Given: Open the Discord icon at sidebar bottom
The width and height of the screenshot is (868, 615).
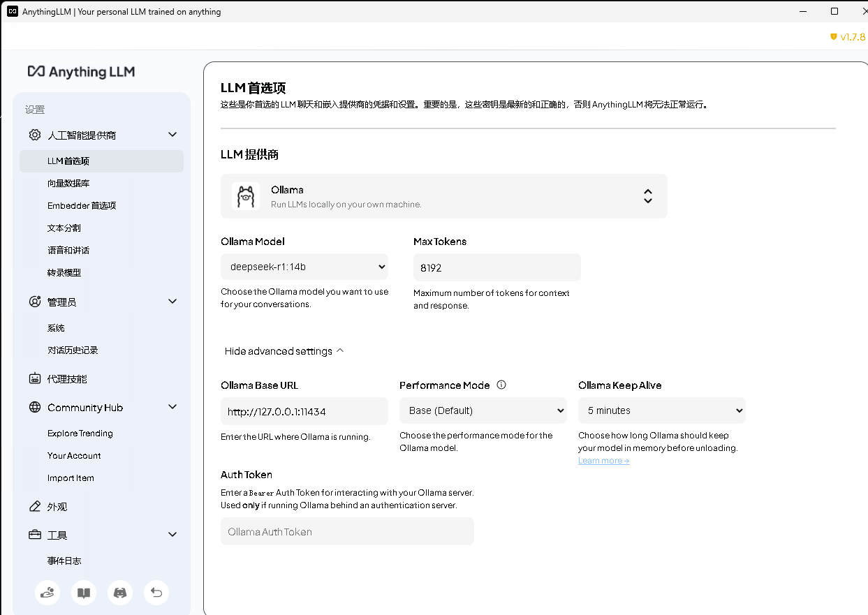Looking at the screenshot, I should pyautogui.click(x=120, y=593).
